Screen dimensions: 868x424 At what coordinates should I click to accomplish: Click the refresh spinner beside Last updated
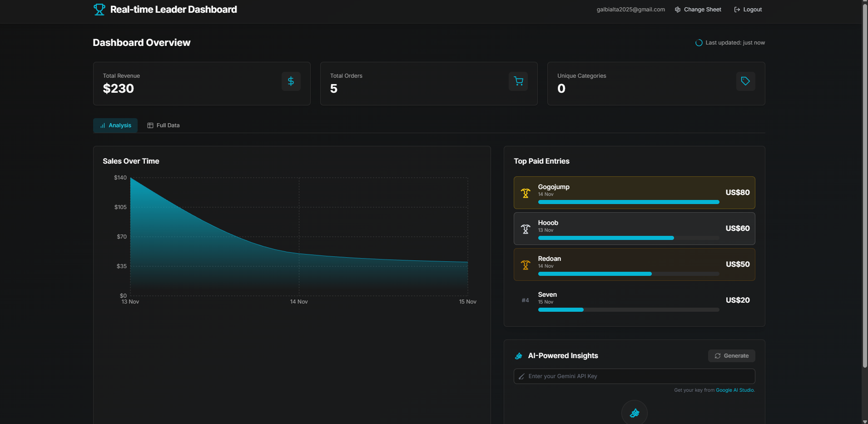point(699,43)
